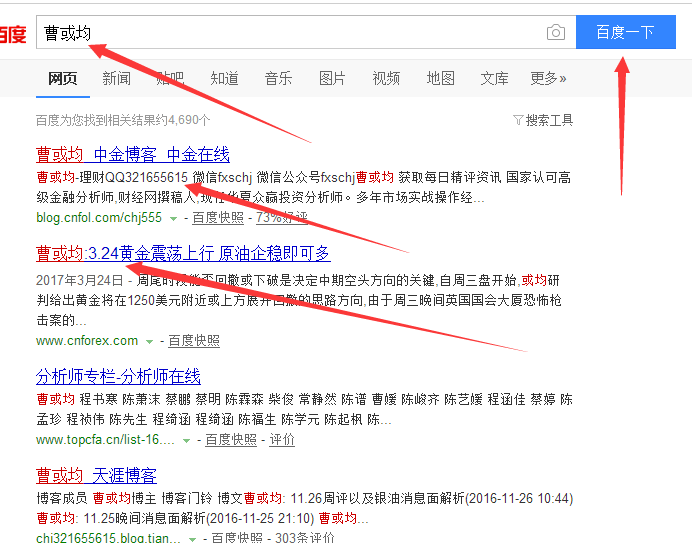Click the funnel icon beside 搜索工具
Viewport: 692px width, 543px height.
point(518,120)
